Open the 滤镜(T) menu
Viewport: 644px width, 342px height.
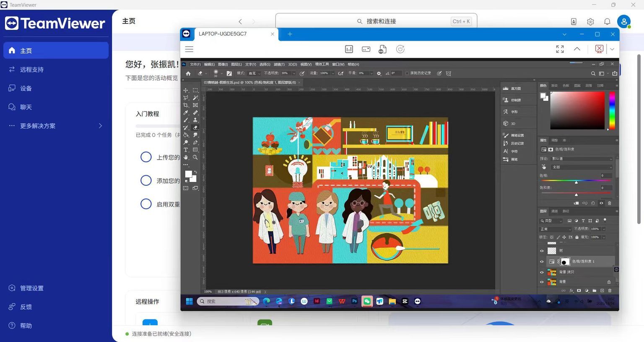pyautogui.click(x=279, y=65)
